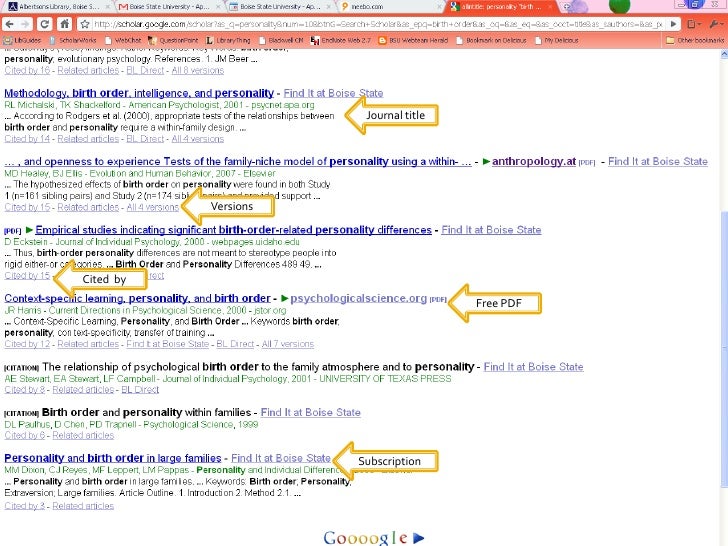The width and height of the screenshot is (728, 546).
Task: Open My Delicious bookmark
Action: tap(557, 40)
